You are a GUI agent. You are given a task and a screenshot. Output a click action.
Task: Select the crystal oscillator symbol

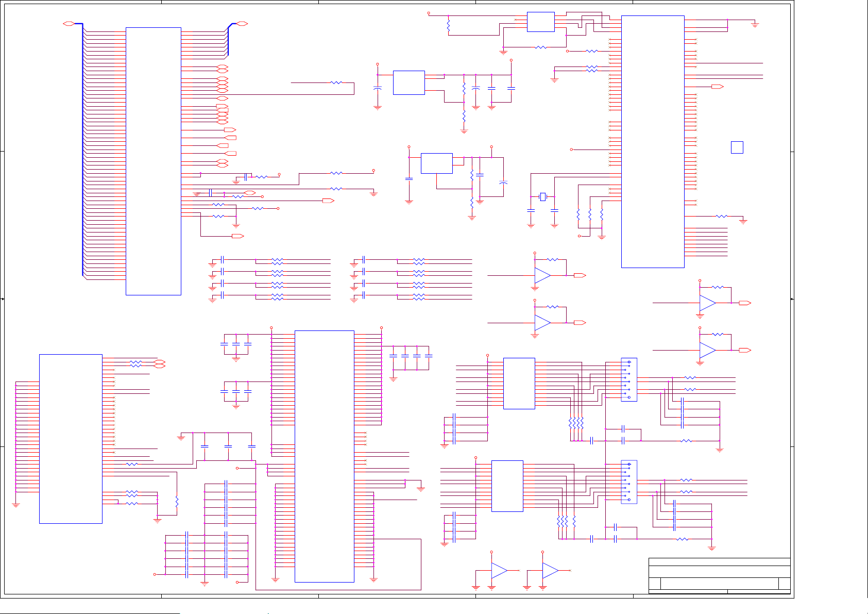(x=542, y=196)
